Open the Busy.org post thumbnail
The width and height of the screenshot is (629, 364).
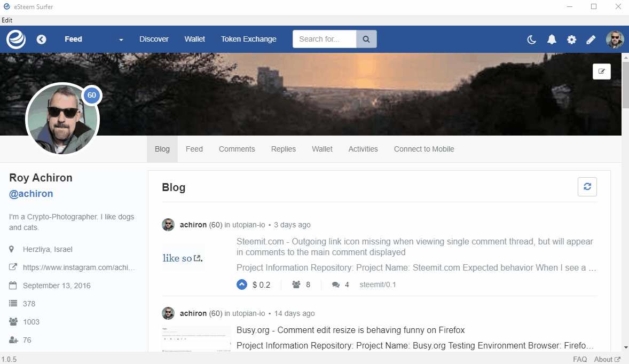coord(196,339)
